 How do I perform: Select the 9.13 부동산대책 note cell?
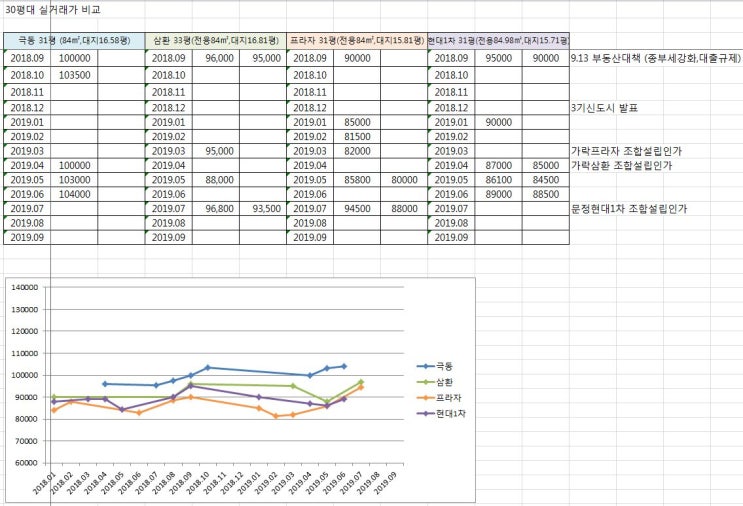tap(656, 58)
